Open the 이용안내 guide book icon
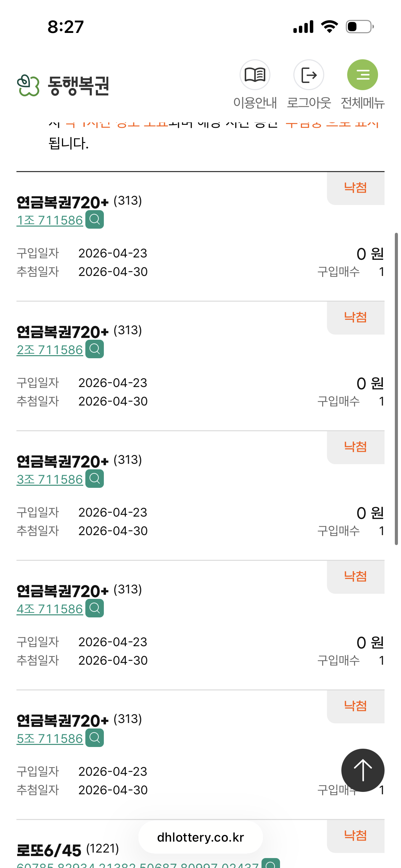Viewport: 401px width, 868px height. (x=255, y=75)
